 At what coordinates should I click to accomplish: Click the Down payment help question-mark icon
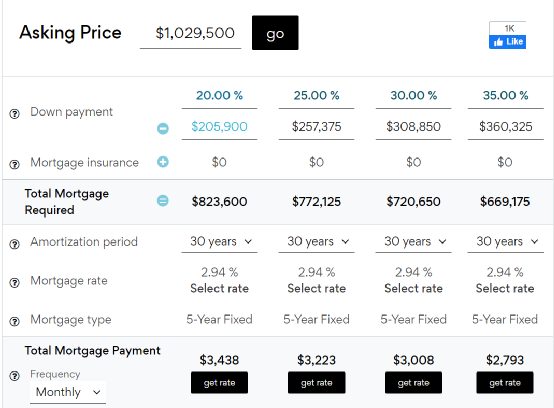tap(14, 114)
